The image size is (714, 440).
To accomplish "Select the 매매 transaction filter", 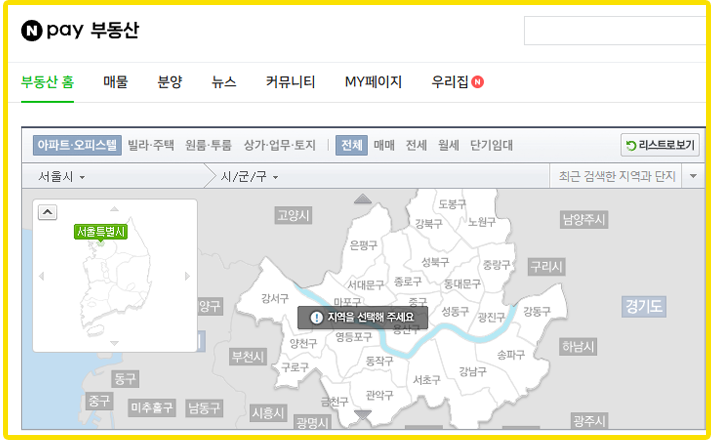I will coord(384,145).
